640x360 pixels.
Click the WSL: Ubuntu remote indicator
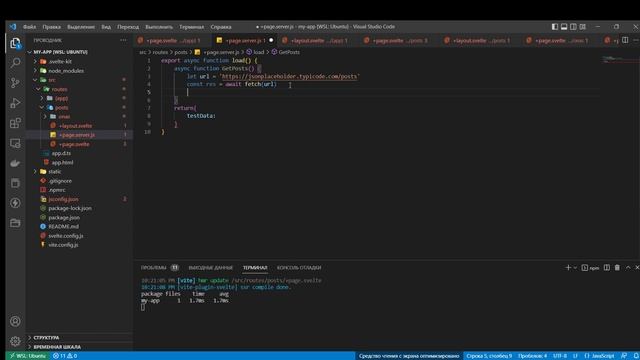(x=28, y=356)
